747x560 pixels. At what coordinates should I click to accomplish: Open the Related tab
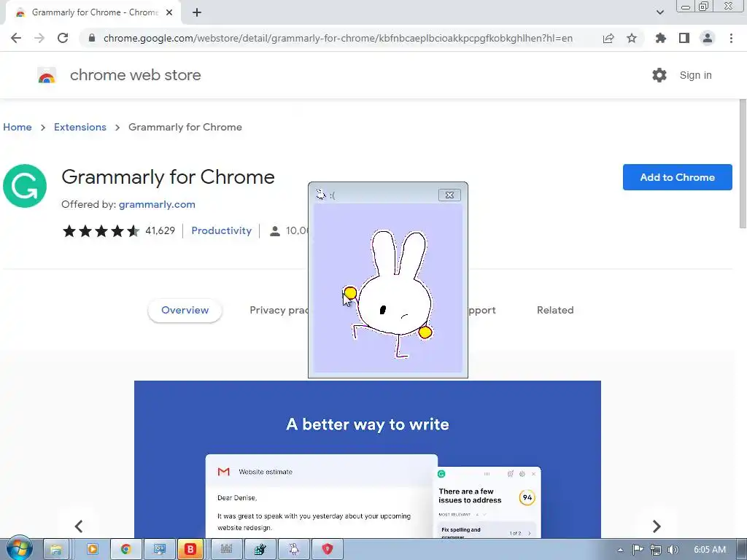click(x=555, y=310)
